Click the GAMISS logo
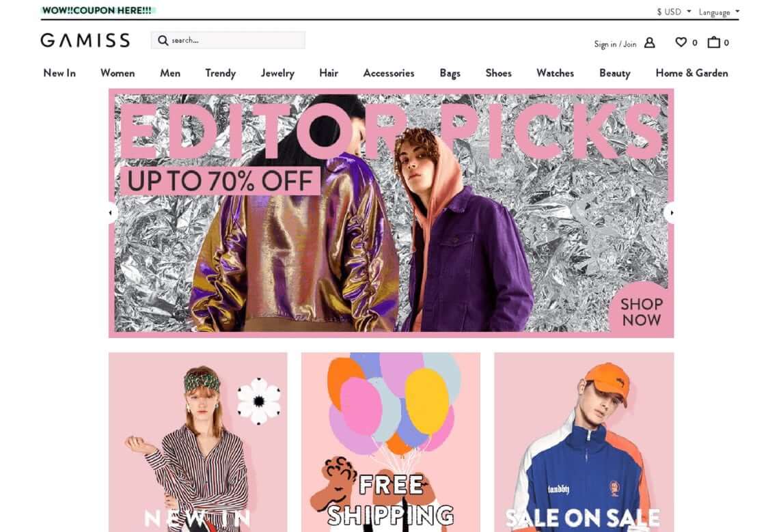Screen dimensions: 781x532 pyautogui.click(x=85, y=40)
